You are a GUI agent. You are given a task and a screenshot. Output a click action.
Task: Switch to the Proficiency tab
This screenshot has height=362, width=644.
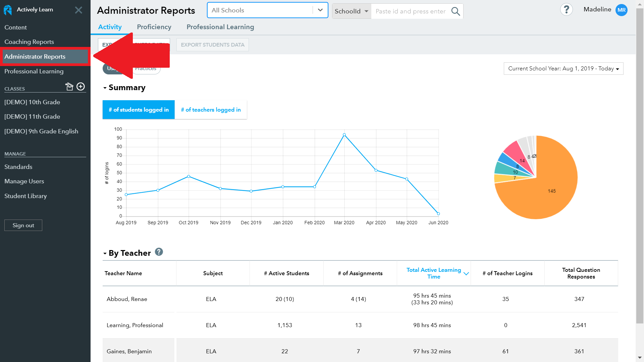[x=154, y=27]
